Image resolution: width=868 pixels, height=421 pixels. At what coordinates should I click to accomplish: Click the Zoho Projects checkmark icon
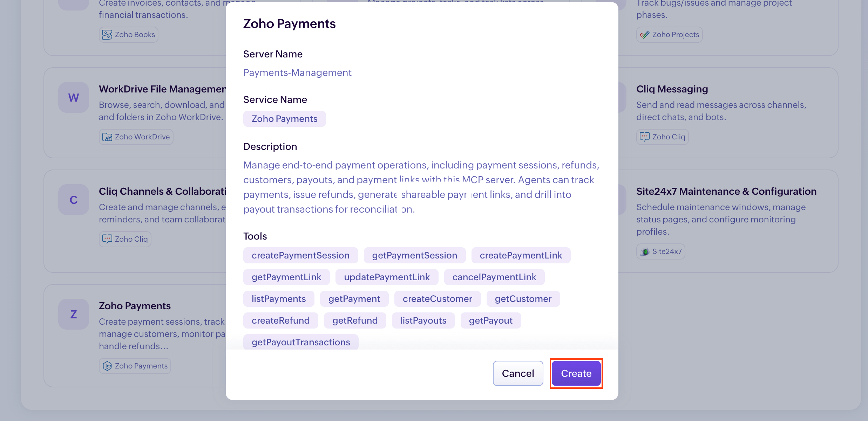click(644, 35)
